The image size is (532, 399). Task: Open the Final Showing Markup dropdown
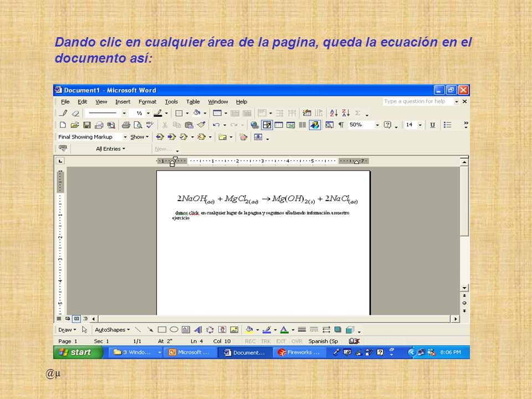click(125, 137)
